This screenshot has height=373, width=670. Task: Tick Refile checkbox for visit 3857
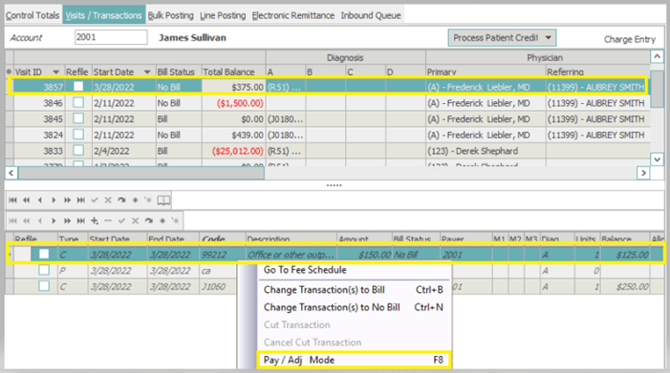click(78, 86)
